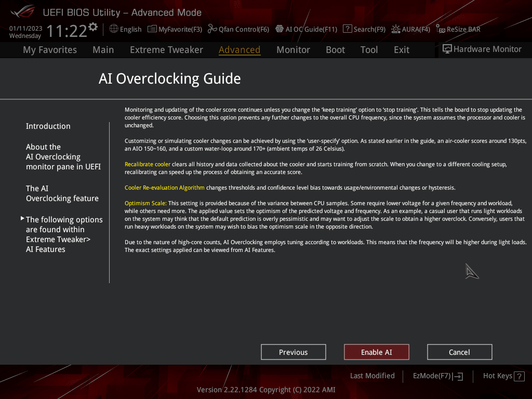Screen dimensions: 532x399
Task: Open Qfan Control(F6)
Action: 238,29
